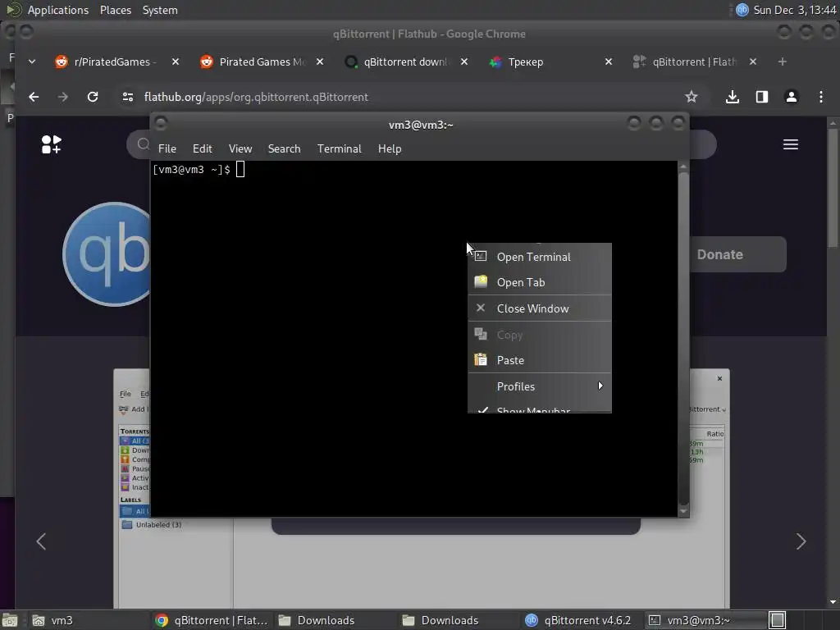Click the qBittorrent app logo
840x630 pixels.
[x=107, y=254]
